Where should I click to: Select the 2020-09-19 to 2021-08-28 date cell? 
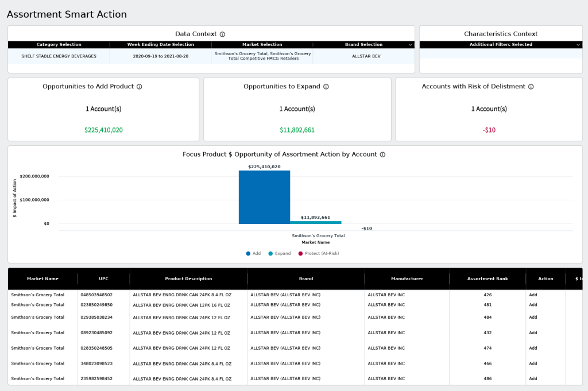coord(161,56)
